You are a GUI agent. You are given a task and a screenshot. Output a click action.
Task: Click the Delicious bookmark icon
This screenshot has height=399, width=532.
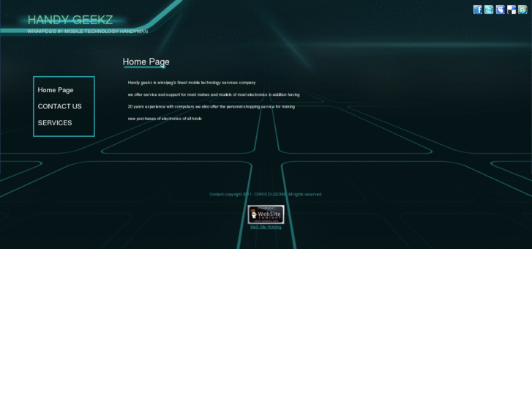pyautogui.click(x=512, y=10)
